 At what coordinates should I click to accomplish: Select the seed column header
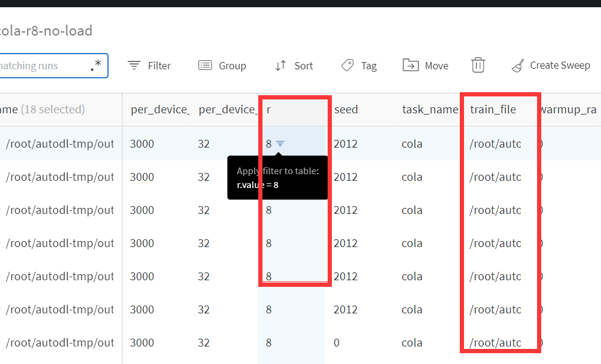[346, 109]
